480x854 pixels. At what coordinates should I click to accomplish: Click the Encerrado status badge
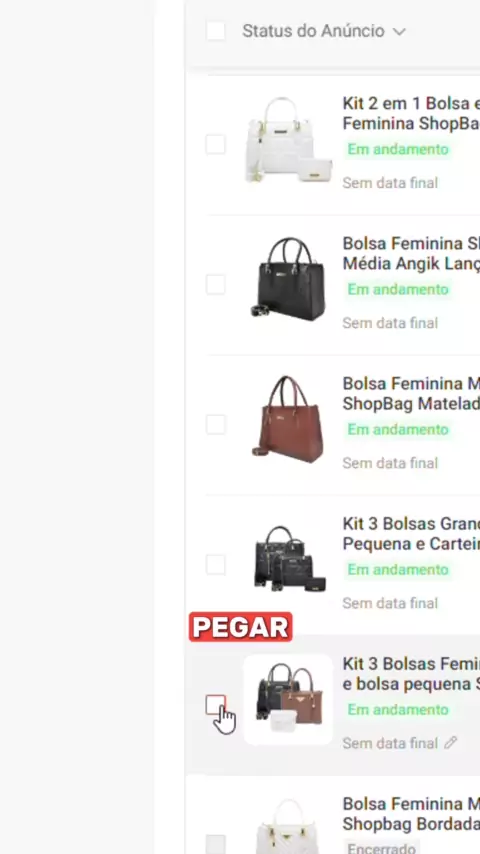[381, 849]
